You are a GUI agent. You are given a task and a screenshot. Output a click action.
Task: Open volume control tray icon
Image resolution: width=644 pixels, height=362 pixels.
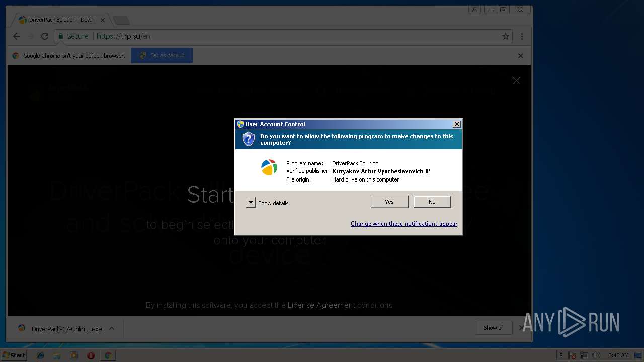[x=596, y=355]
